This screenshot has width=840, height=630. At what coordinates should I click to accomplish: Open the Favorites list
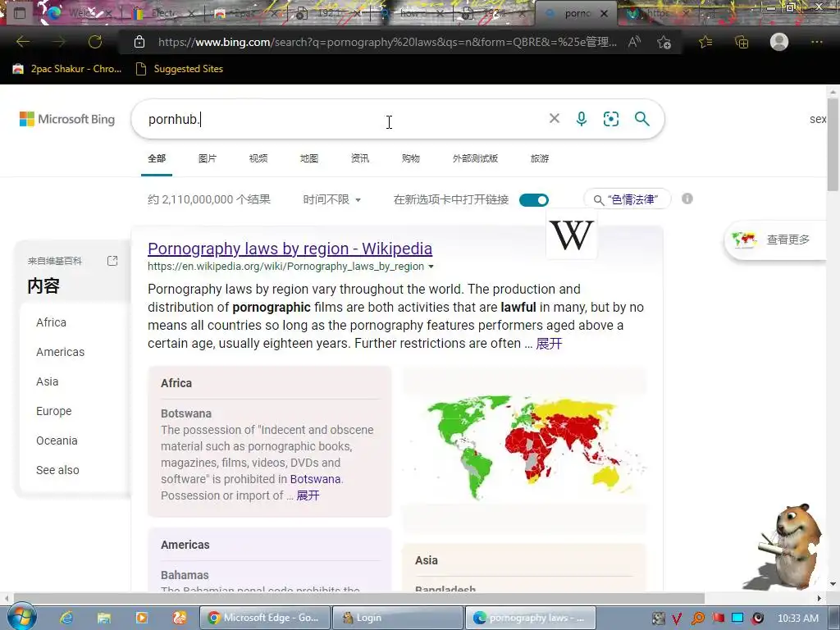(705, 42)
